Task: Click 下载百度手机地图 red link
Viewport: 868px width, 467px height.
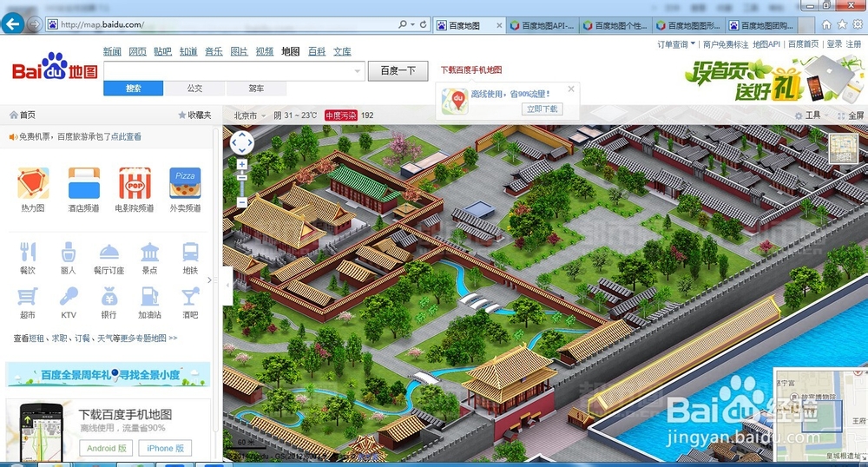Action: click(471, 69)
